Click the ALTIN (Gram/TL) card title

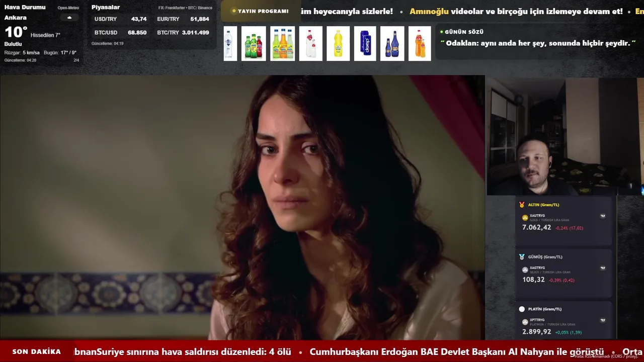coord(543,205)
